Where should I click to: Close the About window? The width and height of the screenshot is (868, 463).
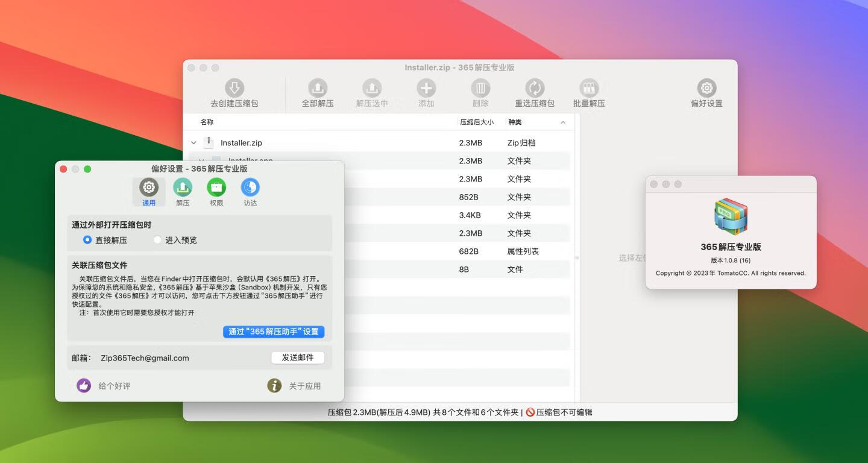[x=654, y=184]
